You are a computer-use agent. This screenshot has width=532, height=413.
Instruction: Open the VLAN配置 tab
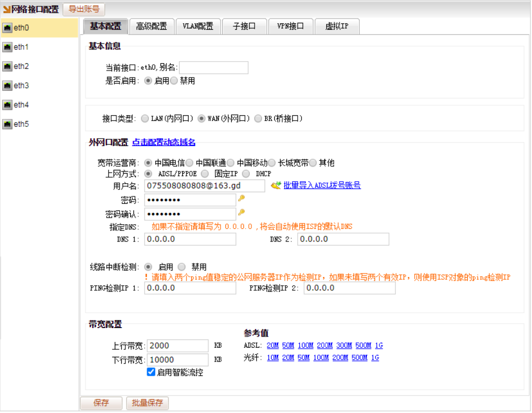point(198,27)
